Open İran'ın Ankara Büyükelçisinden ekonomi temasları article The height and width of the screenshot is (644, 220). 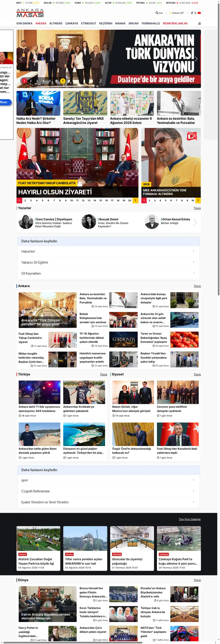[x=47, y=604]
